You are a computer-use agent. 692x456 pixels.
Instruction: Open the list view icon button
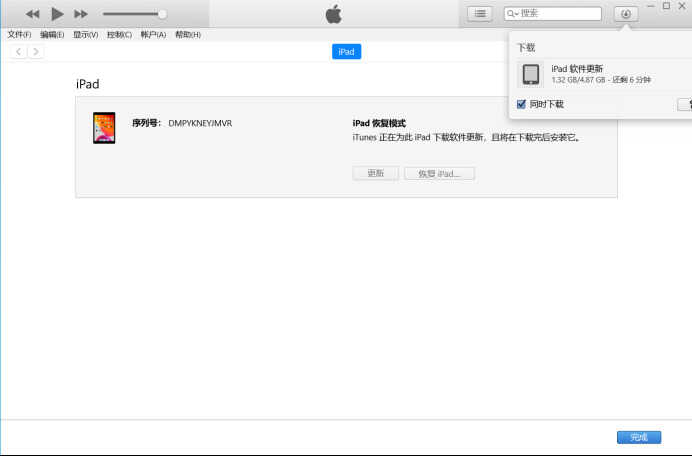(x=480, y=14)
